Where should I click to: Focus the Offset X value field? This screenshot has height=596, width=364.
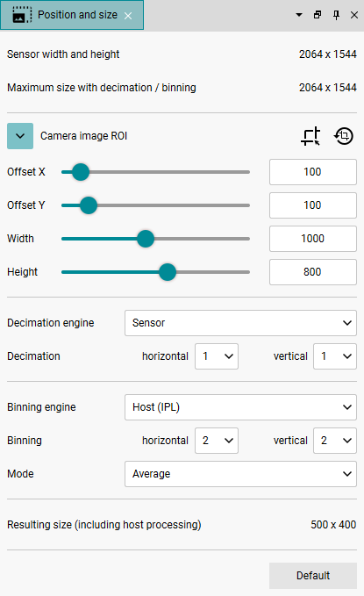[x=313, y=172]
